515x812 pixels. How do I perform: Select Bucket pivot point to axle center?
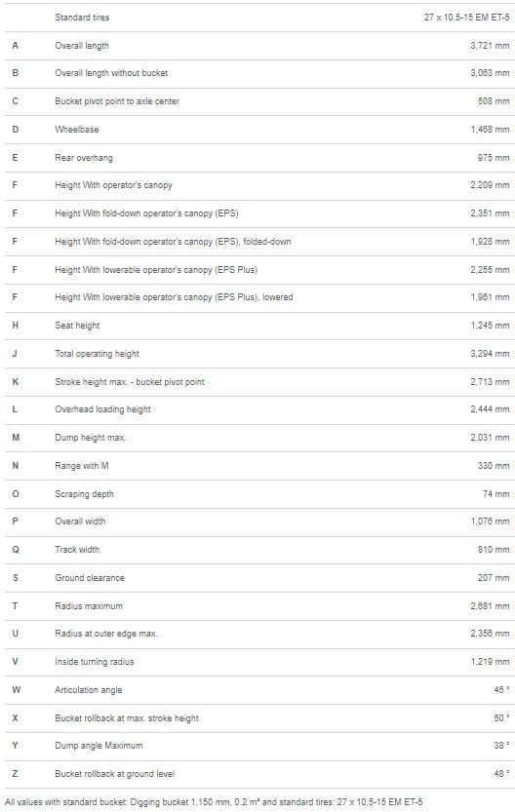click(117, 101)
